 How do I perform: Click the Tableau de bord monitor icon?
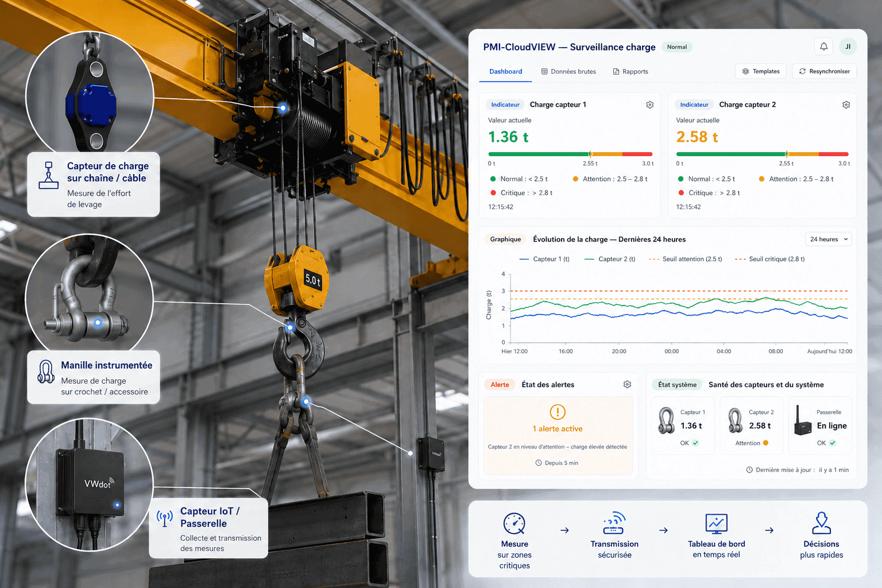tap(717, 524)
